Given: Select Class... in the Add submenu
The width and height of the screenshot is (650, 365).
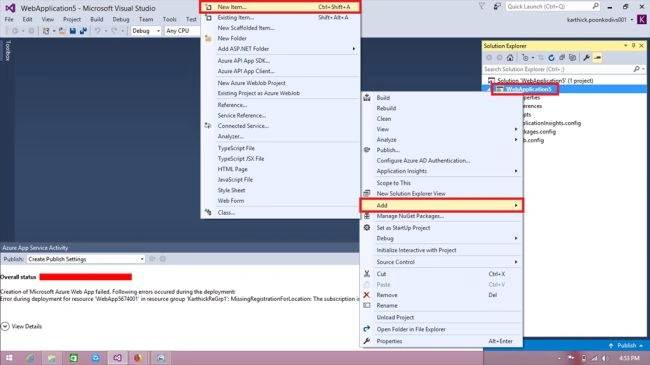Looking at the screenshot, I should (x=280, y=212).
